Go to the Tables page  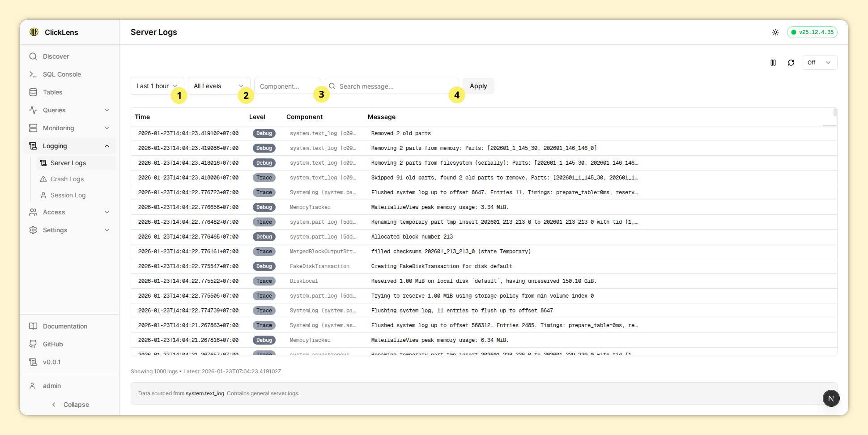tap(52, 92)
